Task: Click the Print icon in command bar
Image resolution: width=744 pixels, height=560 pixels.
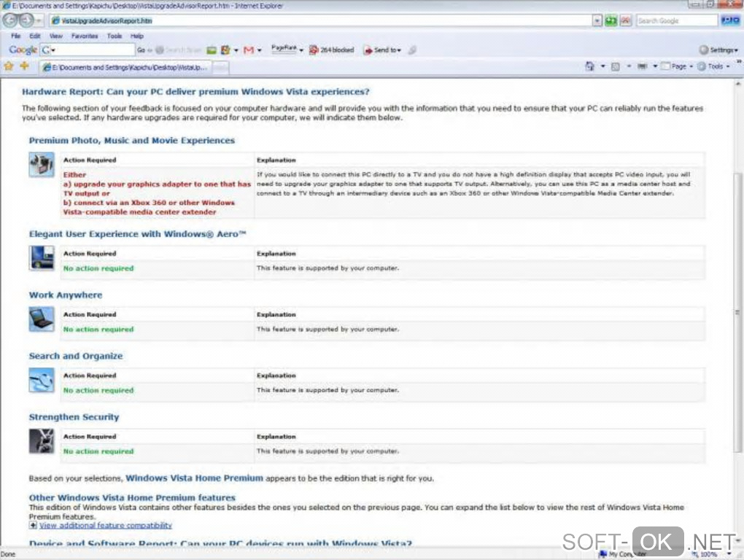Action: point(642,66)
